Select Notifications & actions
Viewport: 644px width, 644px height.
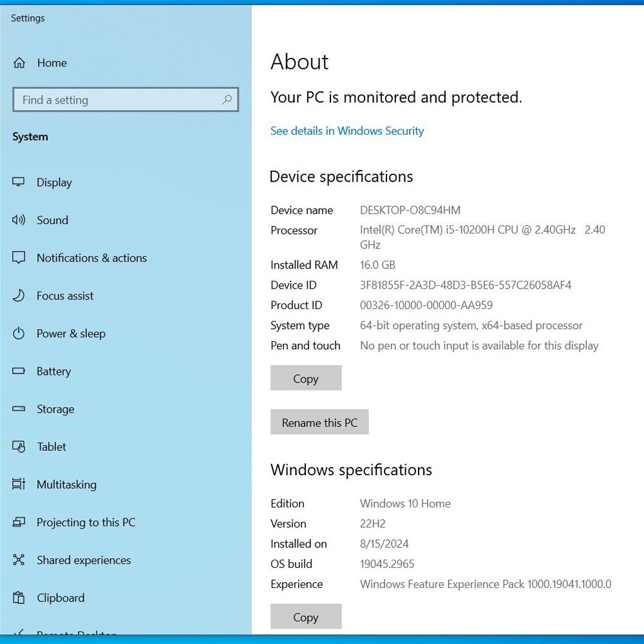pos(91,258)
